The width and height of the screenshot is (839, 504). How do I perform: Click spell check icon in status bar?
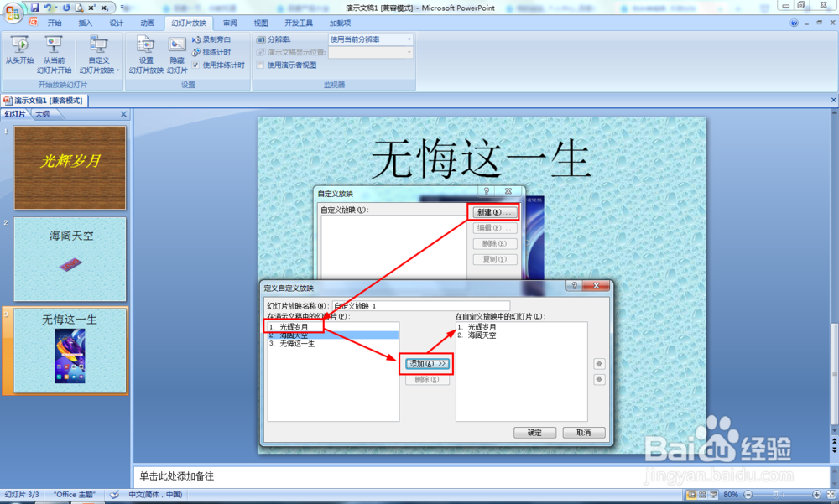[114, 495]
